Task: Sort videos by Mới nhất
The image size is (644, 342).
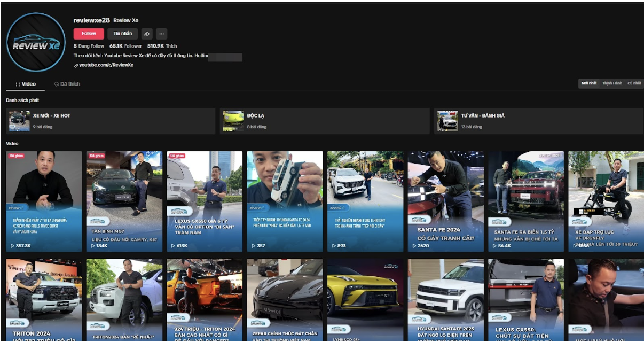Action: (x=588, y=83)
